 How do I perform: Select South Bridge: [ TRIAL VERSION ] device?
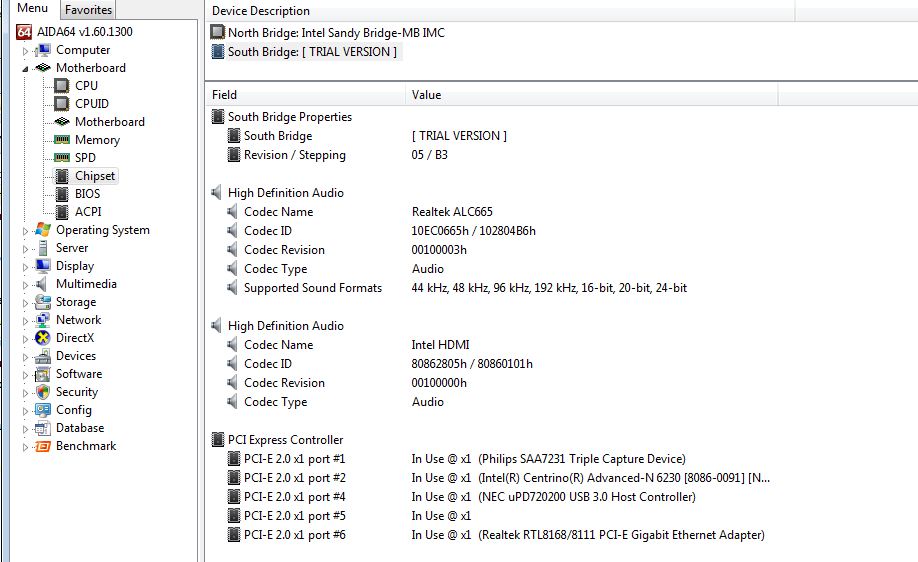(306, 52)
